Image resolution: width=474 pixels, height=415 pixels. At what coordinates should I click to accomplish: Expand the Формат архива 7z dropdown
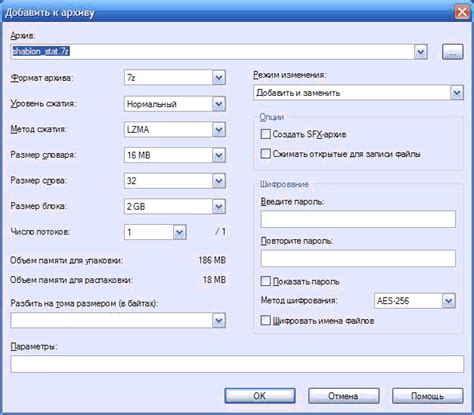tap(219, 78)
